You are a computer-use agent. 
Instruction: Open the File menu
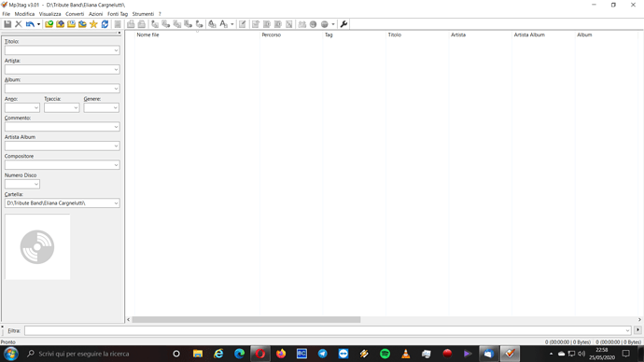[x=7, y=14]
